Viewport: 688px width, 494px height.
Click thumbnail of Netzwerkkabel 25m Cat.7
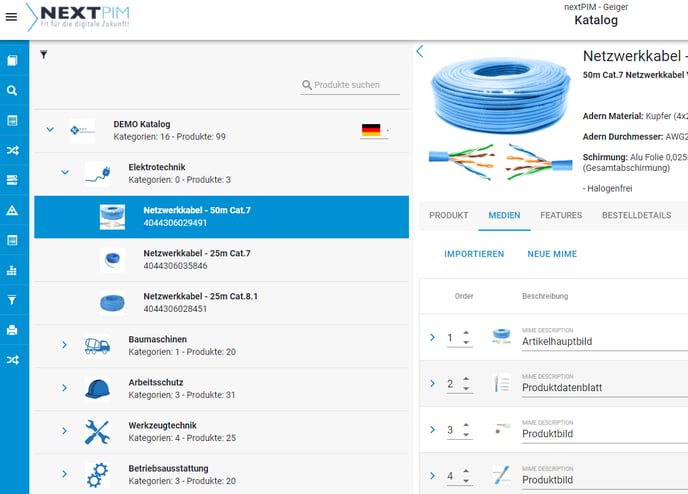pos(112,260)
